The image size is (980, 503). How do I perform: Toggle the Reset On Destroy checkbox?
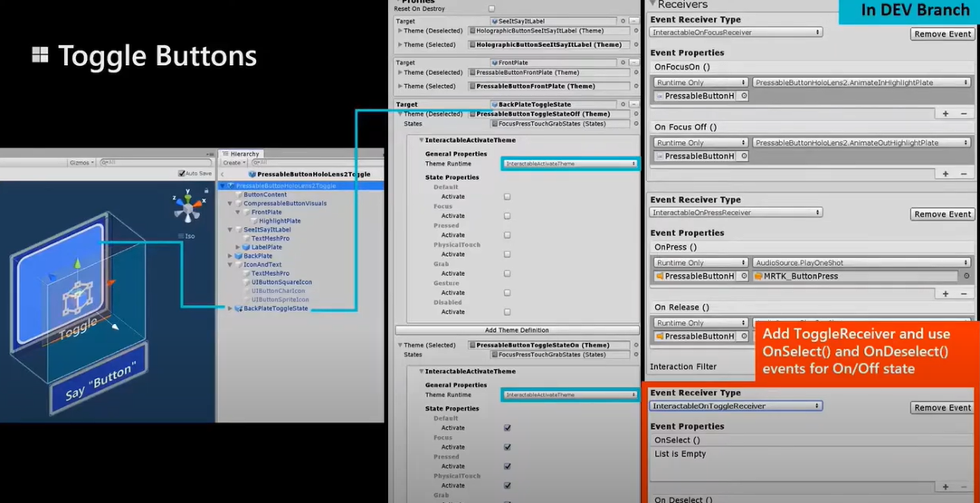tap(491, 9)
